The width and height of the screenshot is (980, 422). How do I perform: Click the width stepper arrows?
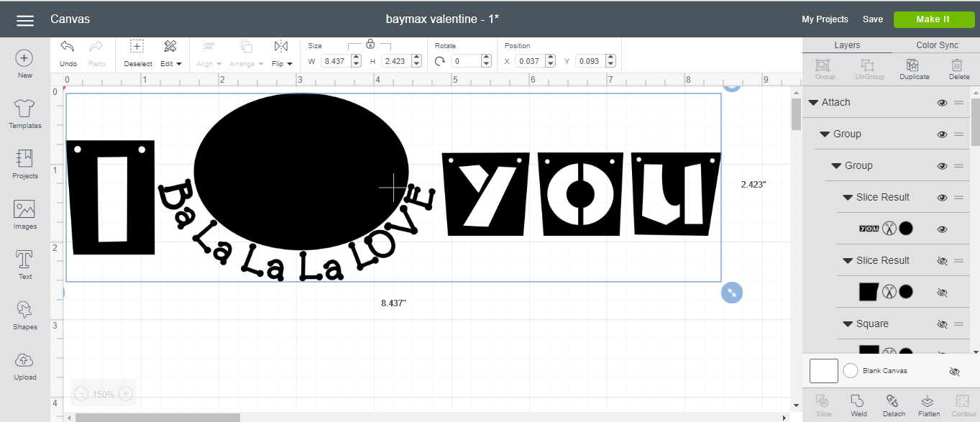coord(357,61)
